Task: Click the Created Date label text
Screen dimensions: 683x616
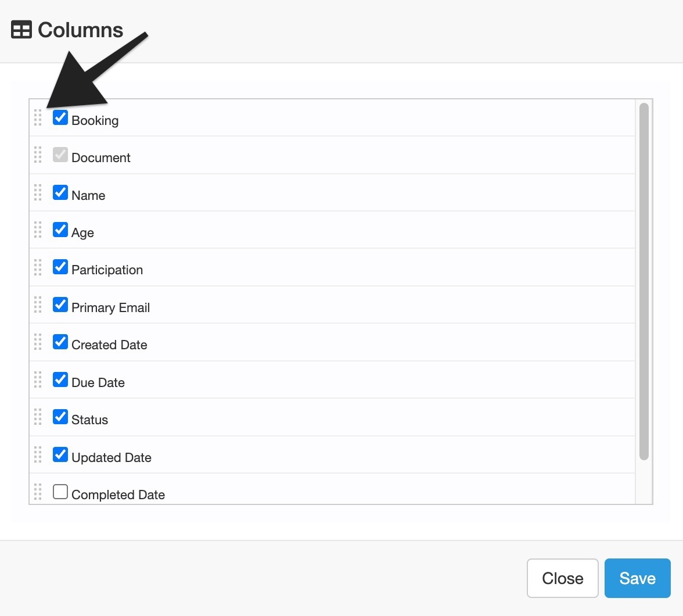Action: pyautogui.click(x=109, y=345)
